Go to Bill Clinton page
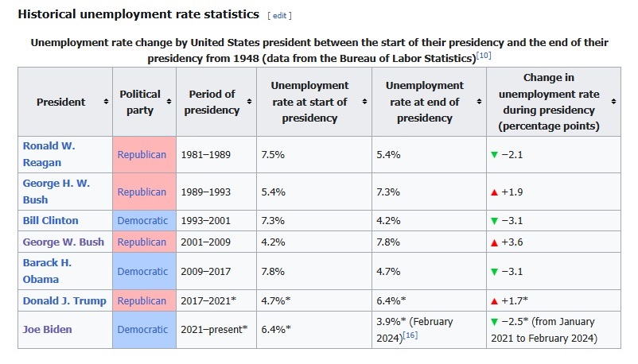This screenshot has width=638, height=364. tap(50, 220)
